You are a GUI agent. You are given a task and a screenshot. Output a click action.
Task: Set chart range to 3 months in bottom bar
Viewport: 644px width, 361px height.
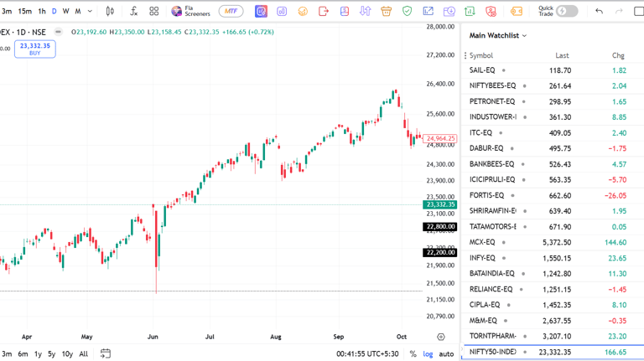pos(7,353)
